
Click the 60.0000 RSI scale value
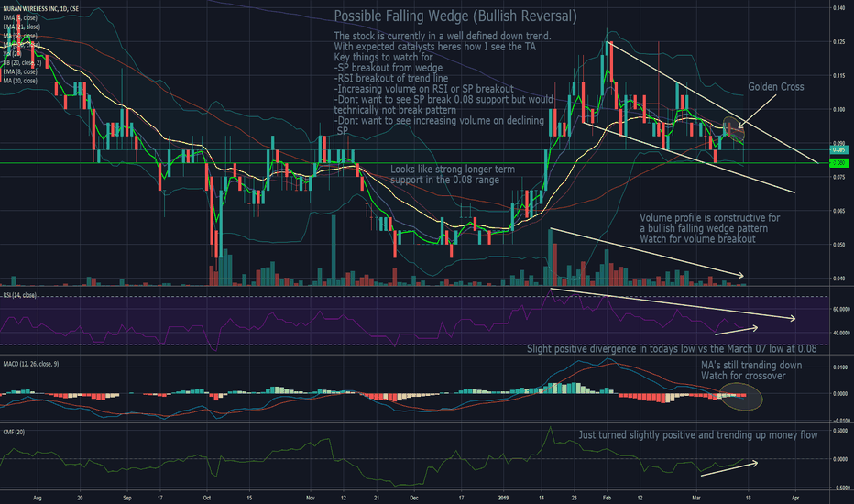point(841,310)
